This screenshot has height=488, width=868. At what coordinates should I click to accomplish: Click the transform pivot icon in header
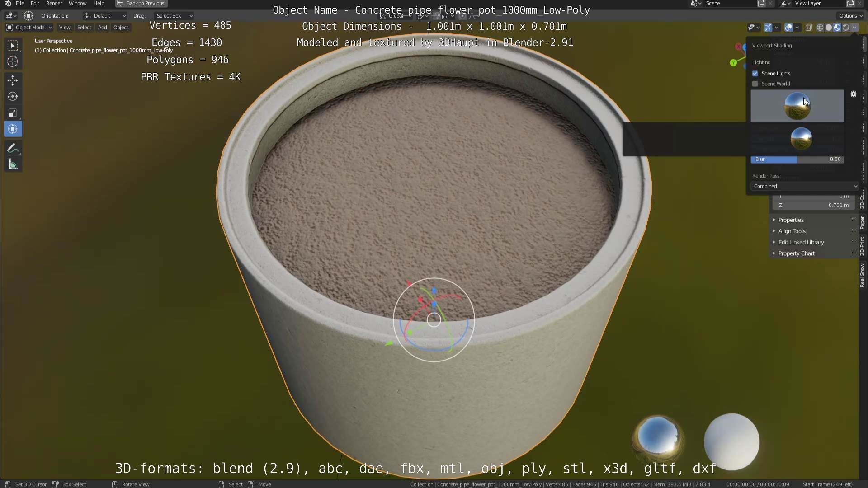pos(28,16)
